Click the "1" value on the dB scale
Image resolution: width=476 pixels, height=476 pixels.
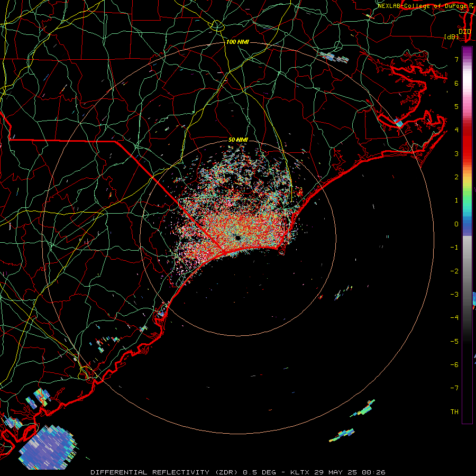(456, 200)
